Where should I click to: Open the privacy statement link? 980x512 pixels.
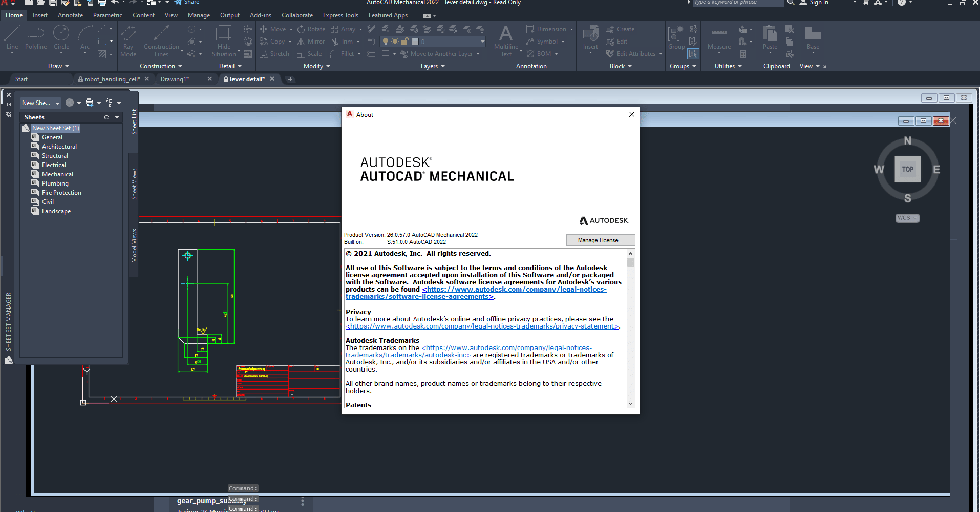click(x=482, y=326)
